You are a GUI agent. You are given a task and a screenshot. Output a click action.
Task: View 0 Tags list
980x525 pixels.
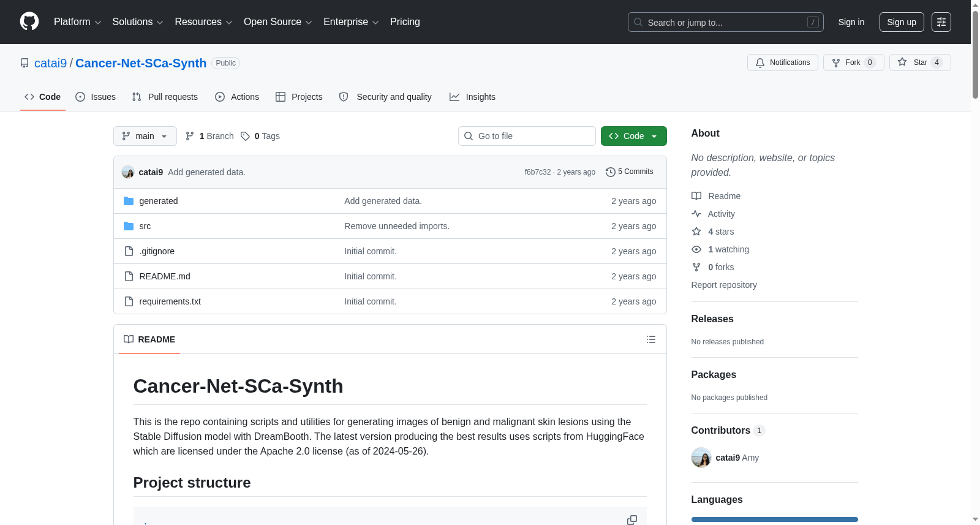pos(260,136)
